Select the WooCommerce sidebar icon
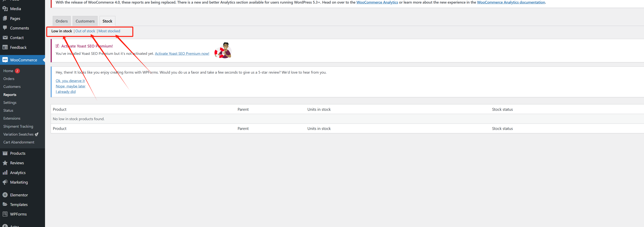 pyautogui.click(x=5, y=60)
